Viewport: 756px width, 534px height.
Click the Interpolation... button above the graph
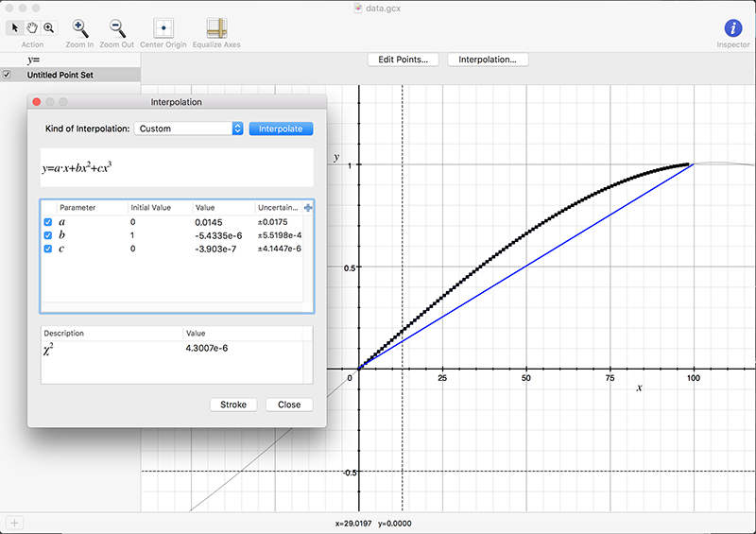[488, 60]
